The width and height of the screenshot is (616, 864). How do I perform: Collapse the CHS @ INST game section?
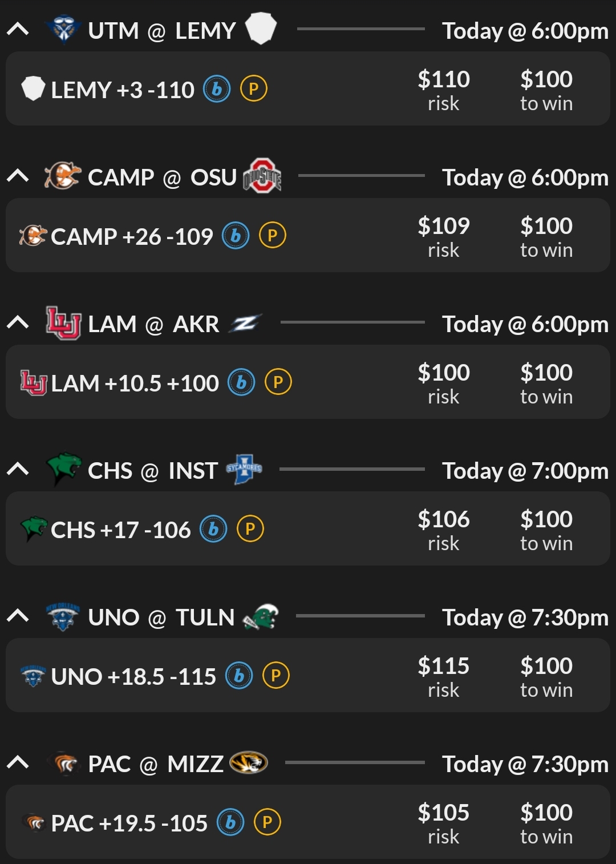point(18,469)
